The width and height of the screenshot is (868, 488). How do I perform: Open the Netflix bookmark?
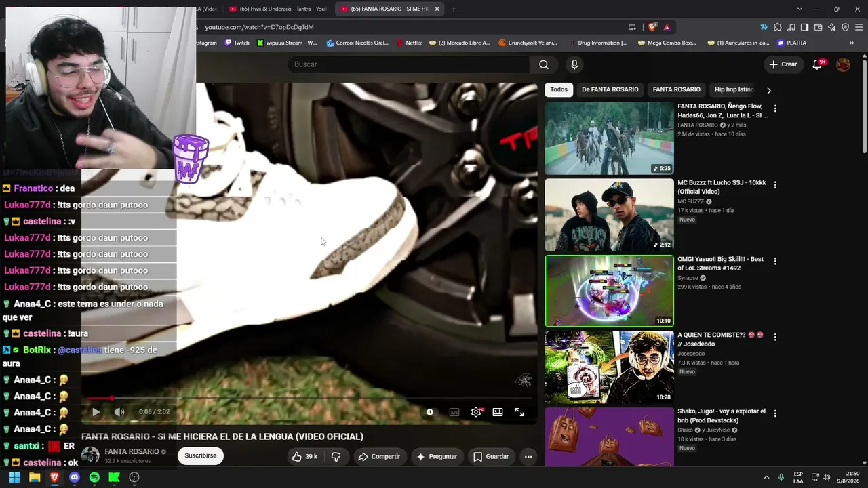point(409,43)
